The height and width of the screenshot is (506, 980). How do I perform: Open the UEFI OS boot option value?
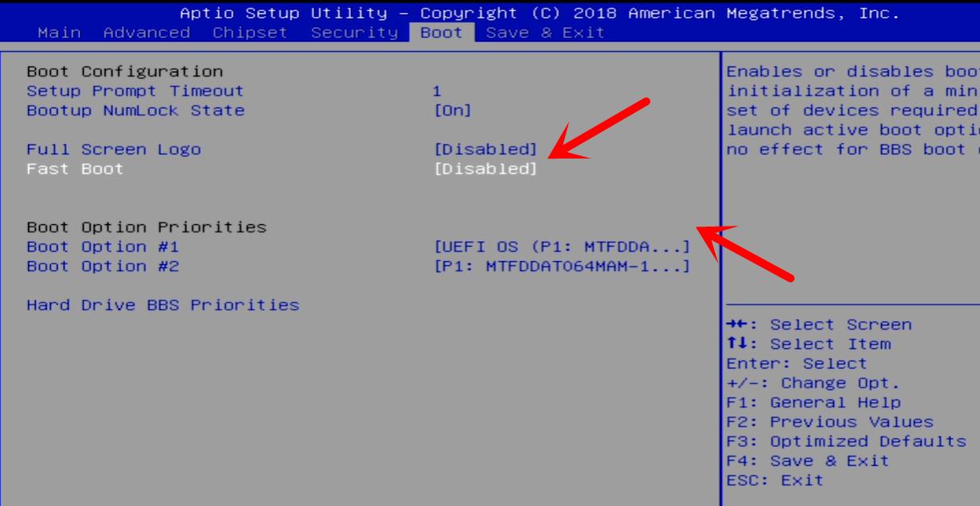[562, 247]
